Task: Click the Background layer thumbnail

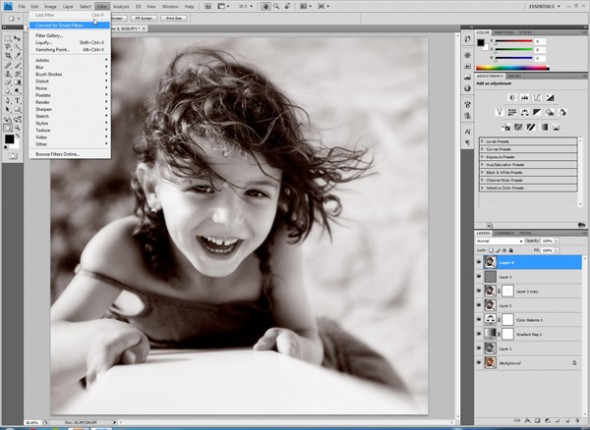Action: pyautogui.click(x=490, y=363)
